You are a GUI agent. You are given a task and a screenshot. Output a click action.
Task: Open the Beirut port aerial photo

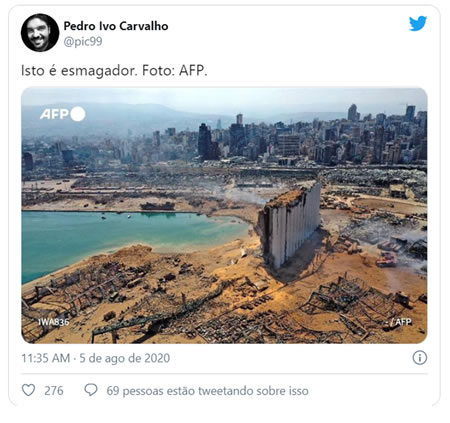(224, 215)
